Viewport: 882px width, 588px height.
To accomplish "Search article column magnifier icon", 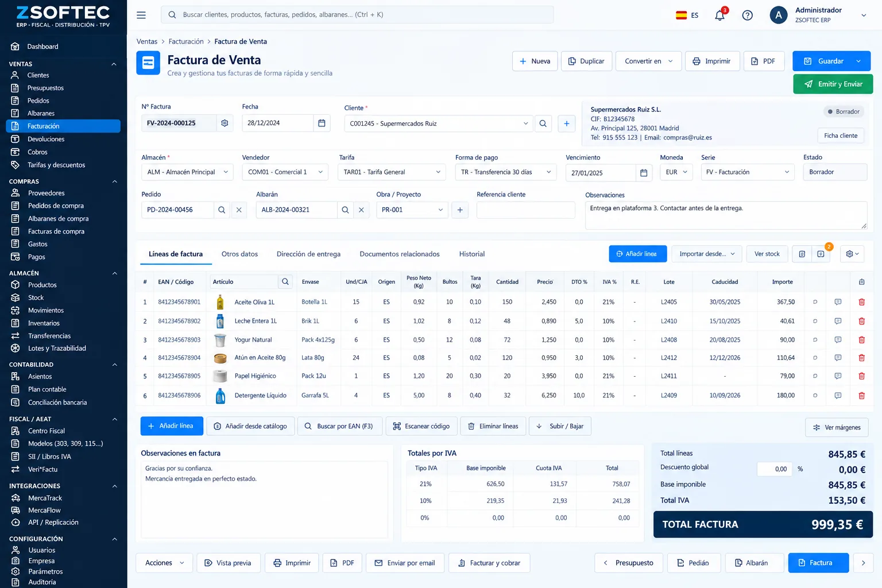I will 285,281.
